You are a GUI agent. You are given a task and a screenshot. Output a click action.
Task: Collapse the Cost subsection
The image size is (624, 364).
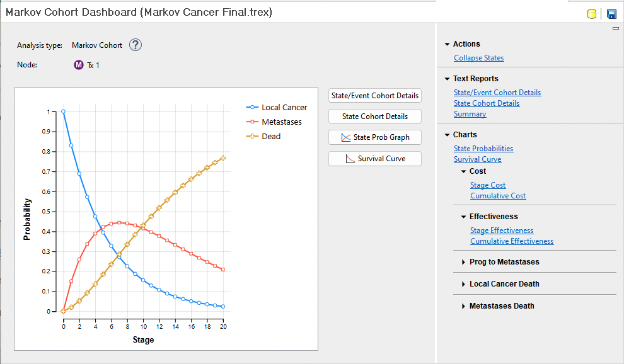point(465,171)
